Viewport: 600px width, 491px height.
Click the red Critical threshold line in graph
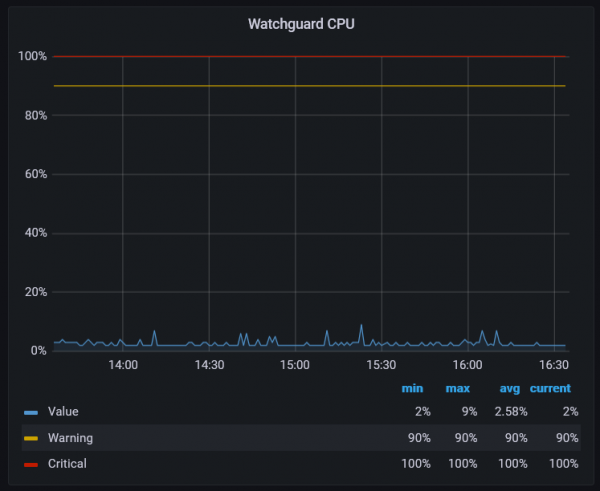click(300, 56)
